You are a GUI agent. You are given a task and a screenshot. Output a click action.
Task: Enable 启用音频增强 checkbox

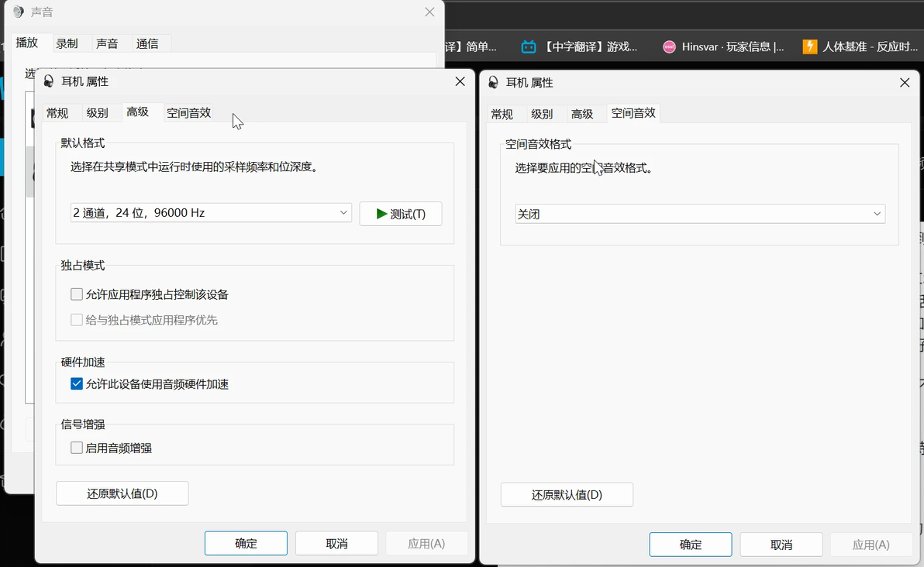click(77, 448)
